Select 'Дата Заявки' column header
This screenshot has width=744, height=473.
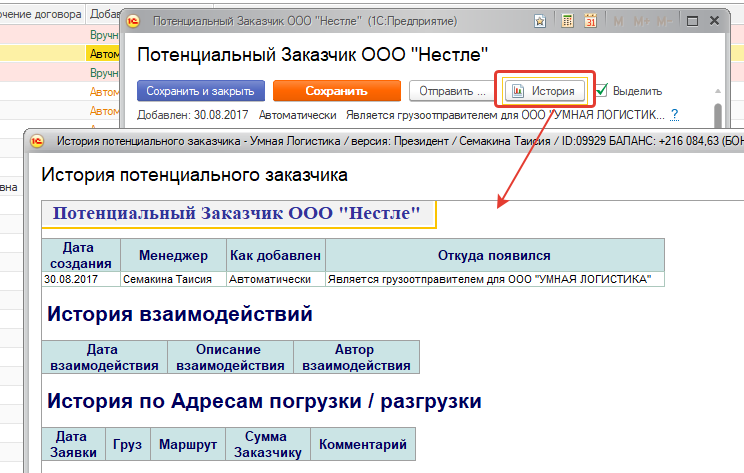coord(73,444)
